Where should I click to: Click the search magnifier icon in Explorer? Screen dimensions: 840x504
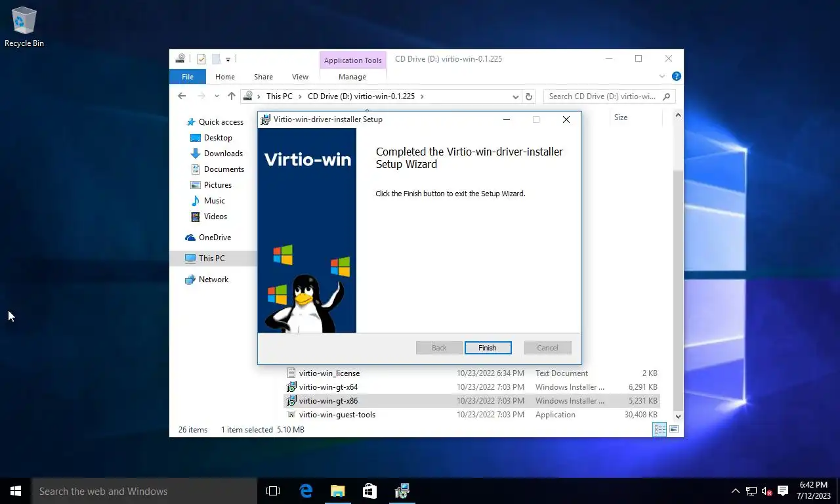coord(667,96)
